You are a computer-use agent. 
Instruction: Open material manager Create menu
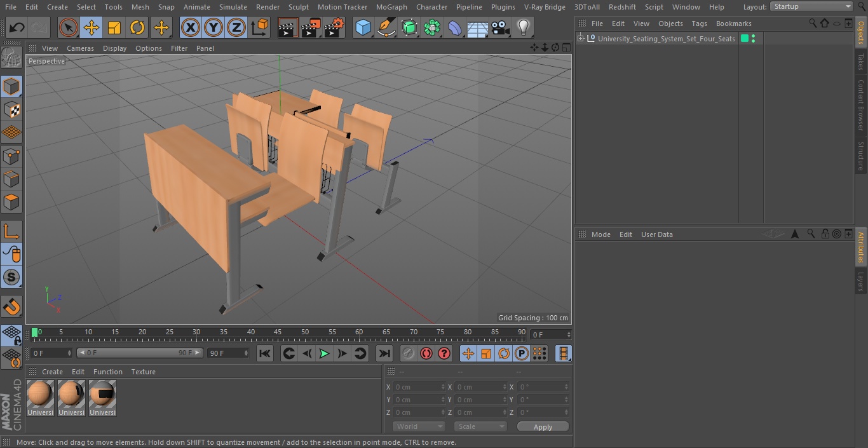tap(52, 372)
